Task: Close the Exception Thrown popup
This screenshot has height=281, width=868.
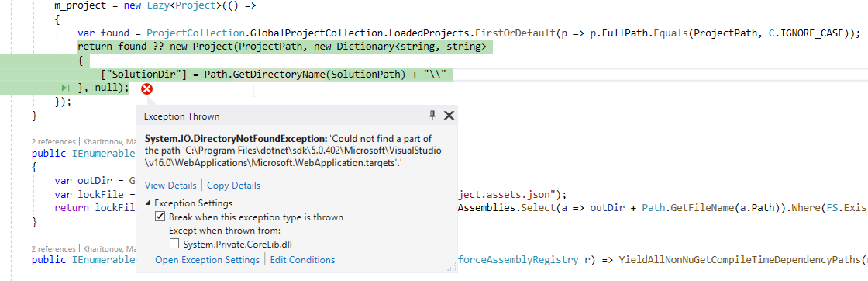Action: 449,116
